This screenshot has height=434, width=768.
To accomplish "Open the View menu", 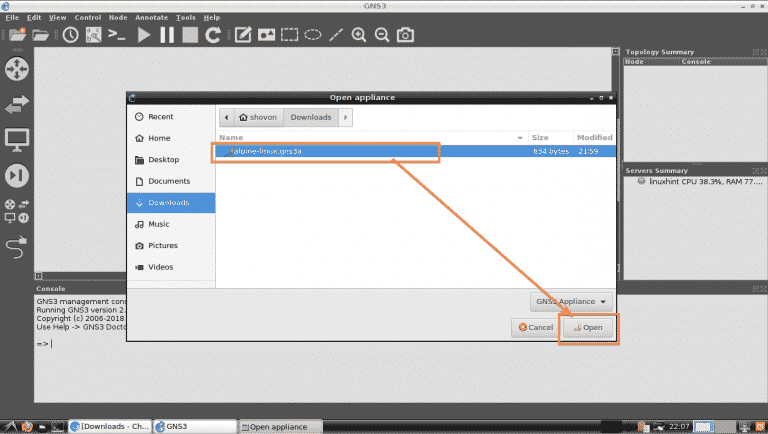I will click(x=57, y=17).
